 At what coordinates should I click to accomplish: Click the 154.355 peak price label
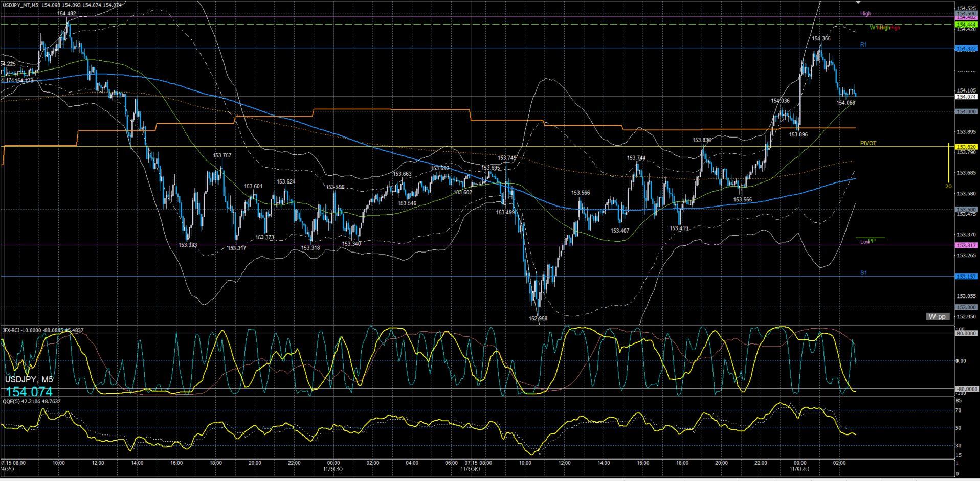[821, 38]
